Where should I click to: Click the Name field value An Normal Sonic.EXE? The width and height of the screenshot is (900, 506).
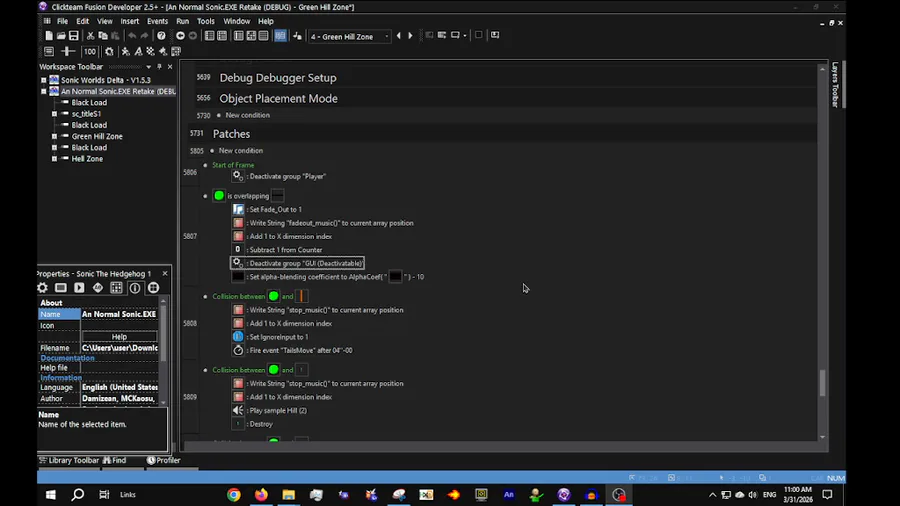point(119,314)
